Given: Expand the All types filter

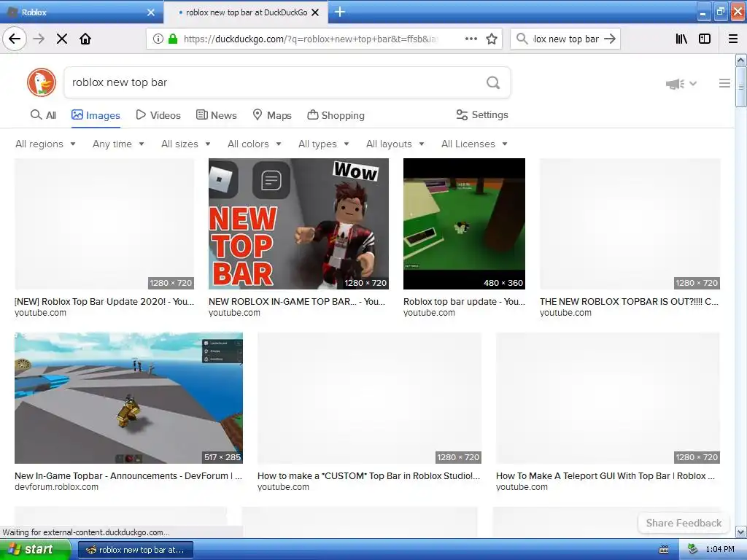Looking at the screenshot, I should point(324,144).
